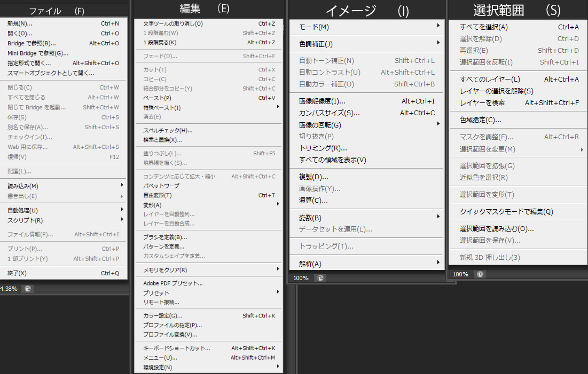Choose プロファイルの指定(P)... entry

(x=208, y=325)
